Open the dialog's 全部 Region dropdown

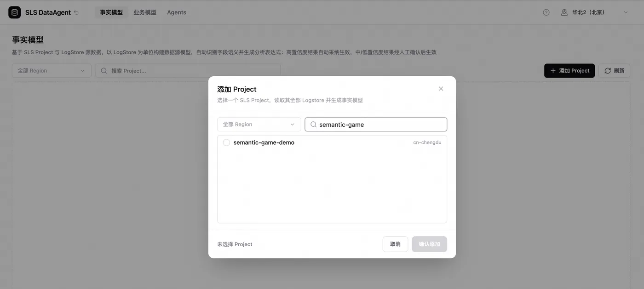click(x=259, y=125)
